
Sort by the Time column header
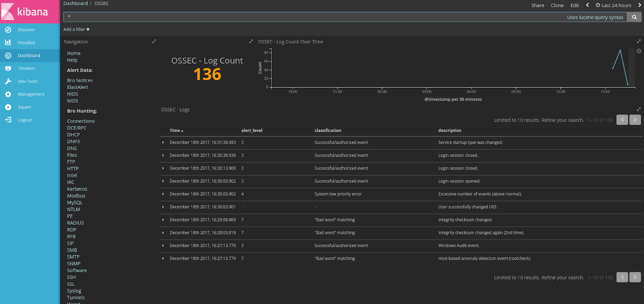click(x=176, y=130)
